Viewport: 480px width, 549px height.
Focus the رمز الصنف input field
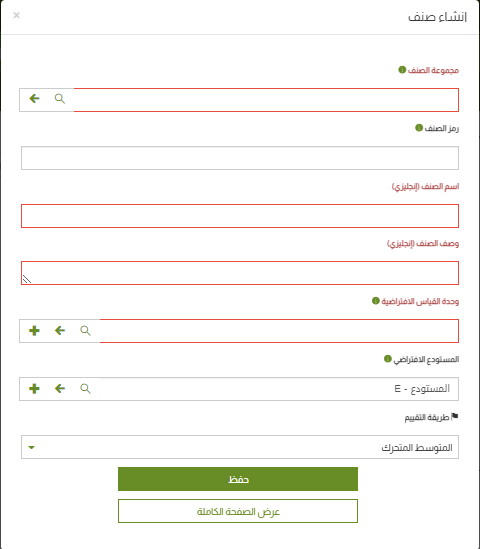click(x=240, y=158)
